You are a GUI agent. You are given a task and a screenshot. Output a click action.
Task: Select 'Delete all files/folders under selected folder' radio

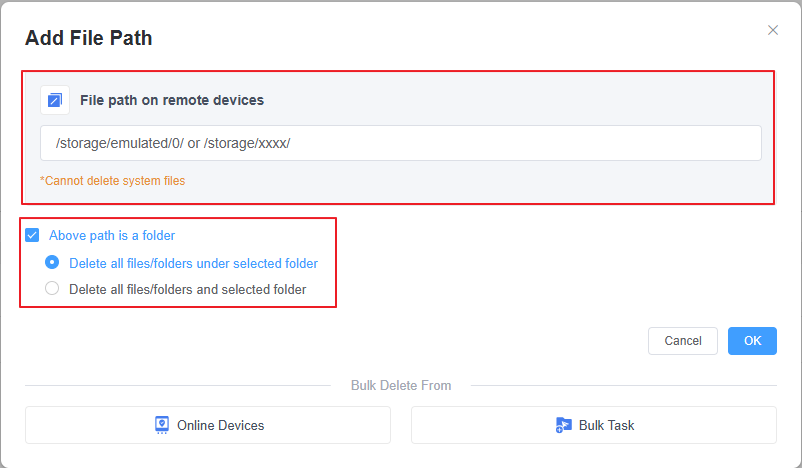[52, 263]
